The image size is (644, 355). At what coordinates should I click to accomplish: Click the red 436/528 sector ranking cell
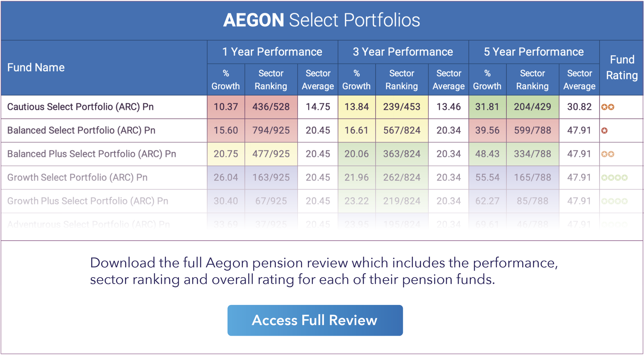coord(271,107)
